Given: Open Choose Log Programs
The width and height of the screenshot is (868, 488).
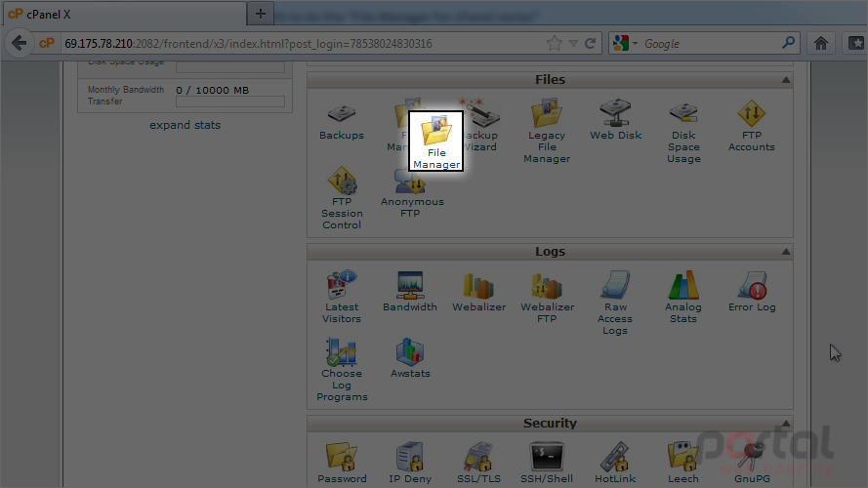Looking at the screenshot, I should 342,370.
